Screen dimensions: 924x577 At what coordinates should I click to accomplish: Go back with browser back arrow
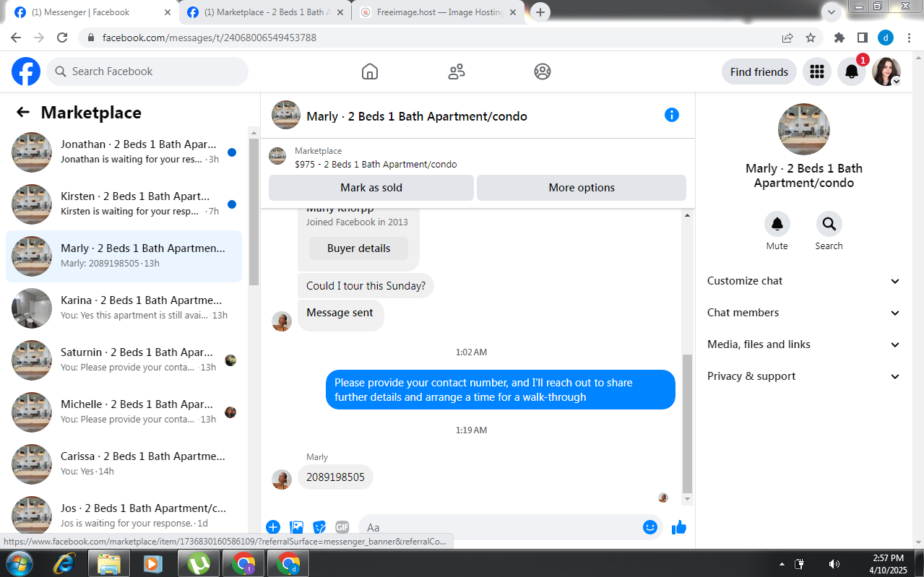coord(16,38)
